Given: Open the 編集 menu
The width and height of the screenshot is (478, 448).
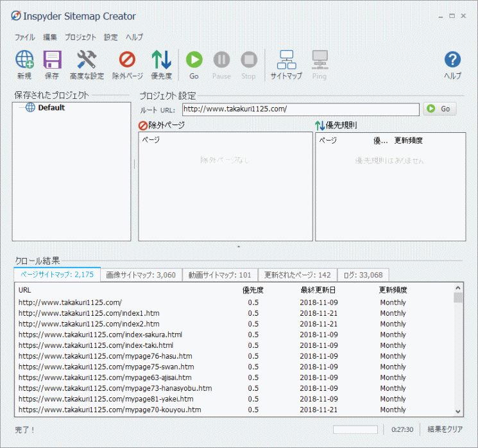Looking at the screenshot, I should [50, 37].
